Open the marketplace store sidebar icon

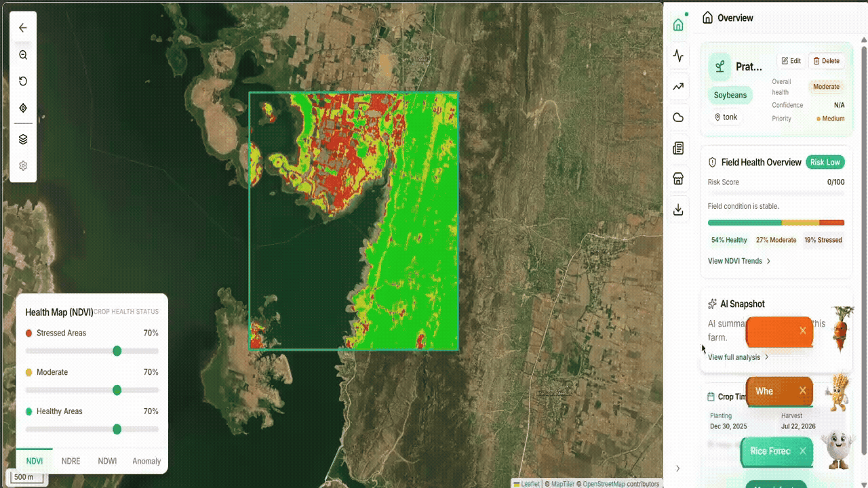click(x=678, y=179)
